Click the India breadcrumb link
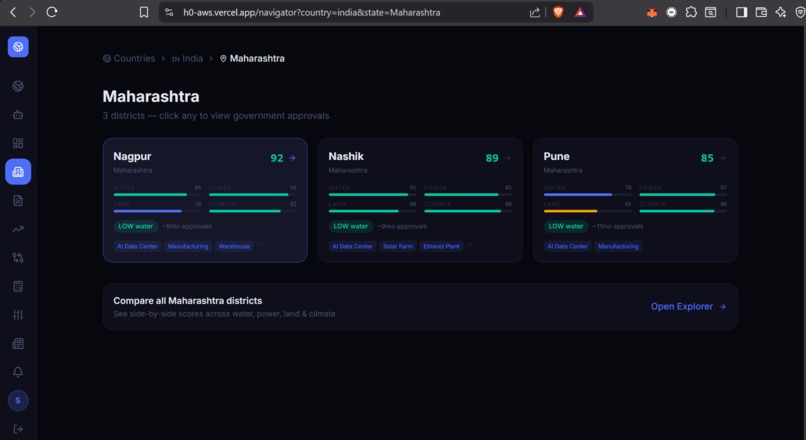 [187, 59]
